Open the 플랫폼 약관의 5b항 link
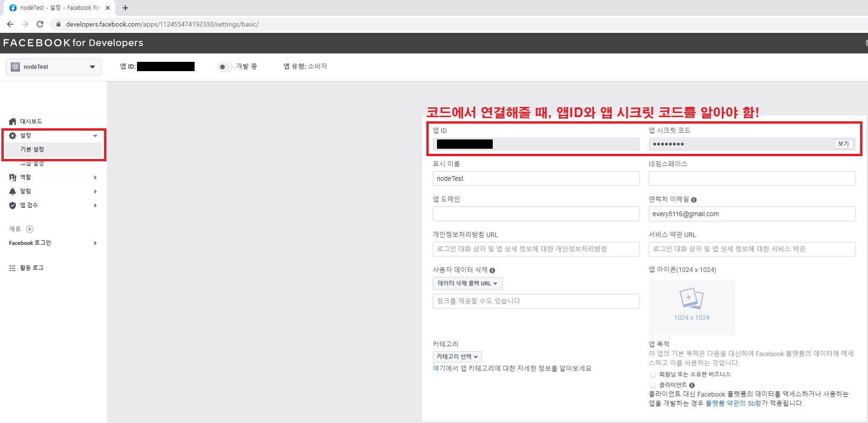The height and width of the screenshot is (423, 868). point(733,403)
